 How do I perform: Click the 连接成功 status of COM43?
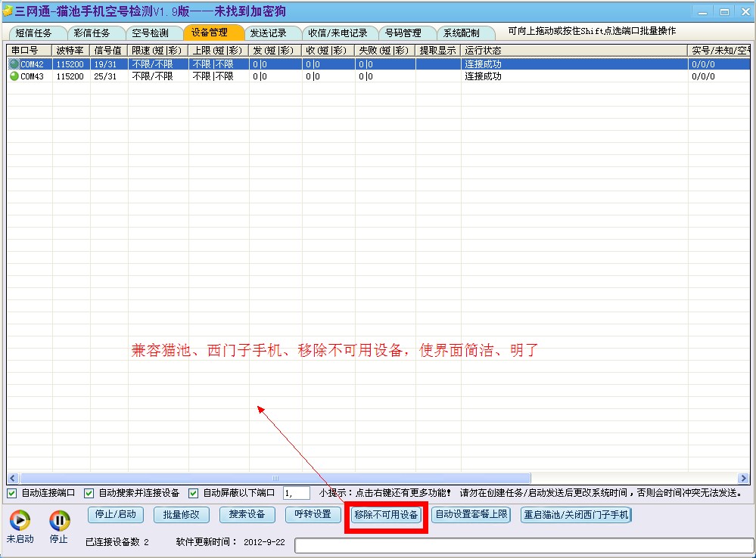point(483,76)
